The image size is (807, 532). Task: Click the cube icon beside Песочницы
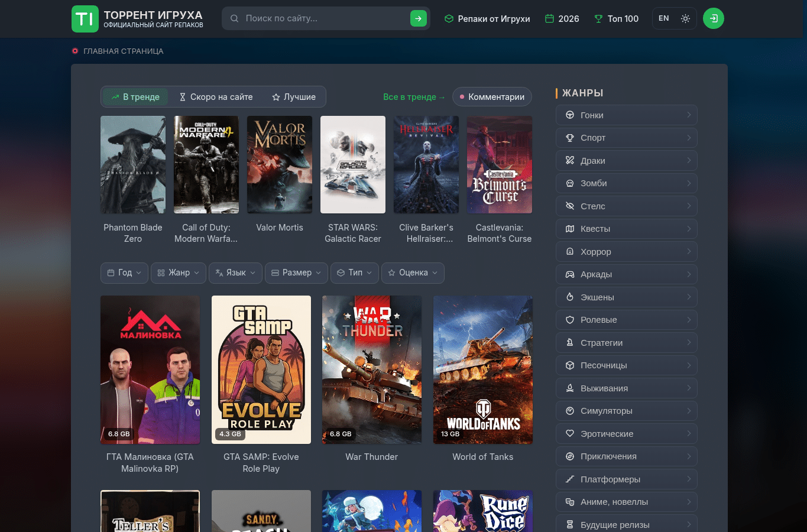click(570, 365)
